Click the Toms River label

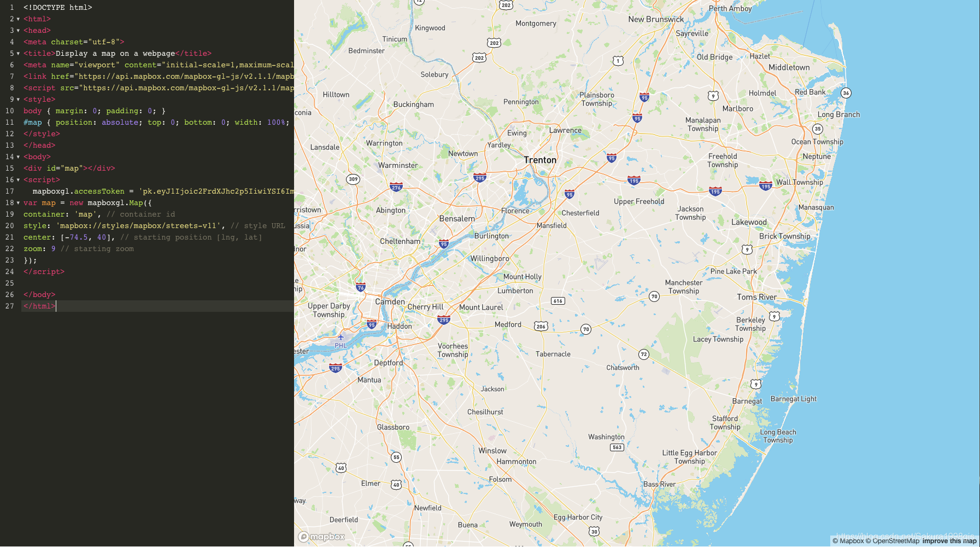(757, 298)
